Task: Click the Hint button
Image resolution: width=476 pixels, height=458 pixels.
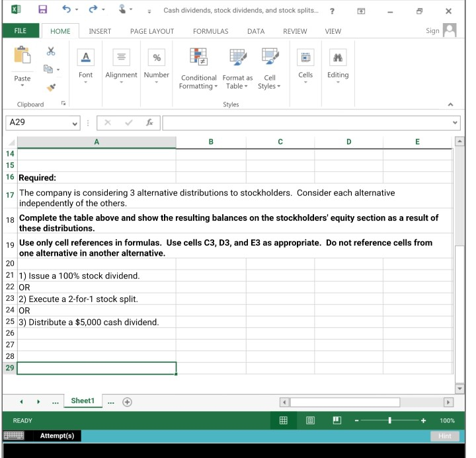Action: [x=444, y=436]
